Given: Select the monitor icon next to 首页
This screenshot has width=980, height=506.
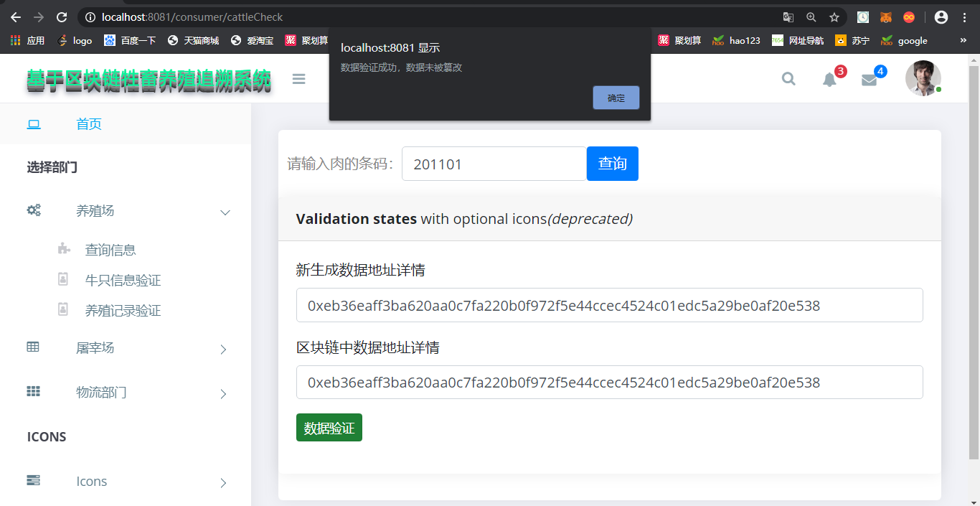Looking at the screenshot, I should (x=34, y=123).
